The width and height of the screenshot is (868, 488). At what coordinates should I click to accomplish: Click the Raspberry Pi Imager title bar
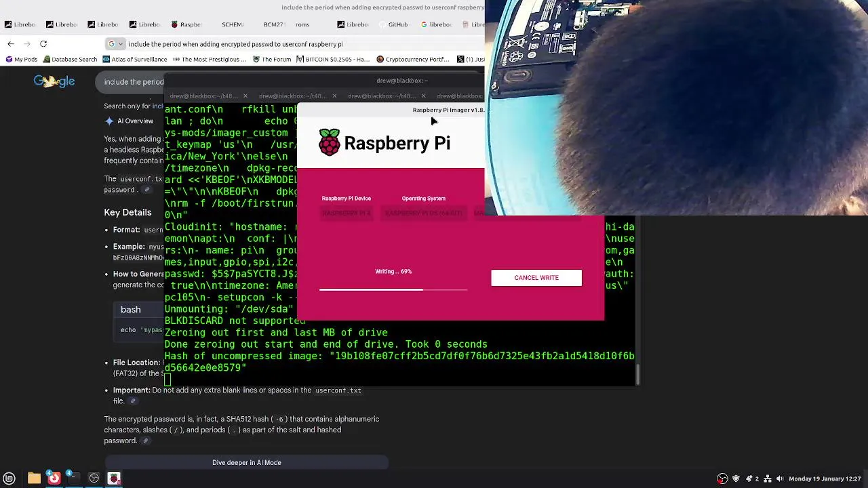click(x=391, y=110)
